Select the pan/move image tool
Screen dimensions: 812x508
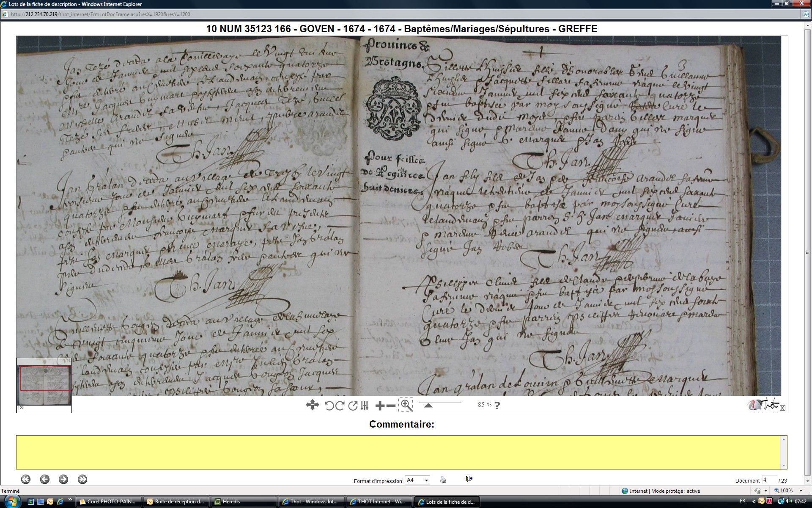(312, 405)
